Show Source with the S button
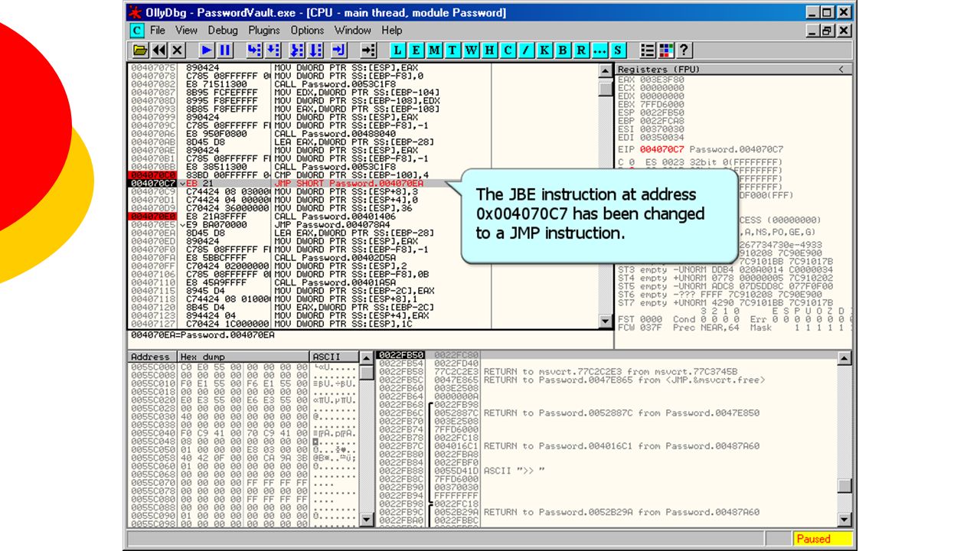 point(618,51)
